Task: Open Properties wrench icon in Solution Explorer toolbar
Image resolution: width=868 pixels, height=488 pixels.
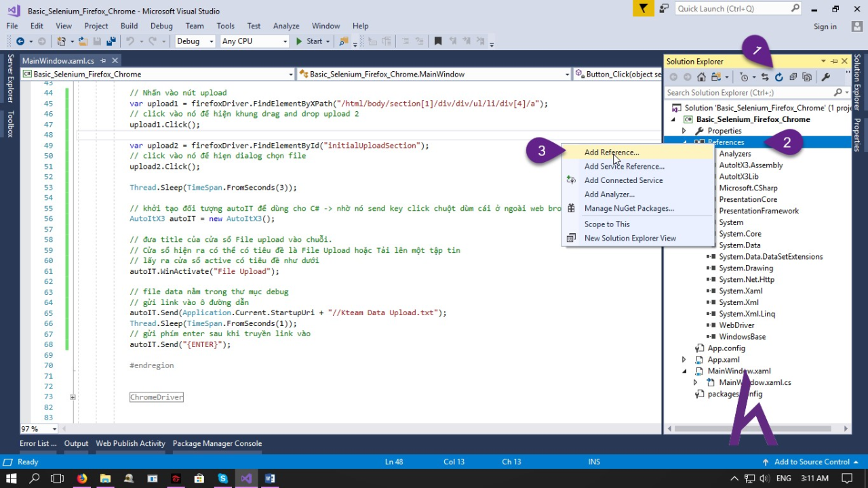Action: [826, 77]
